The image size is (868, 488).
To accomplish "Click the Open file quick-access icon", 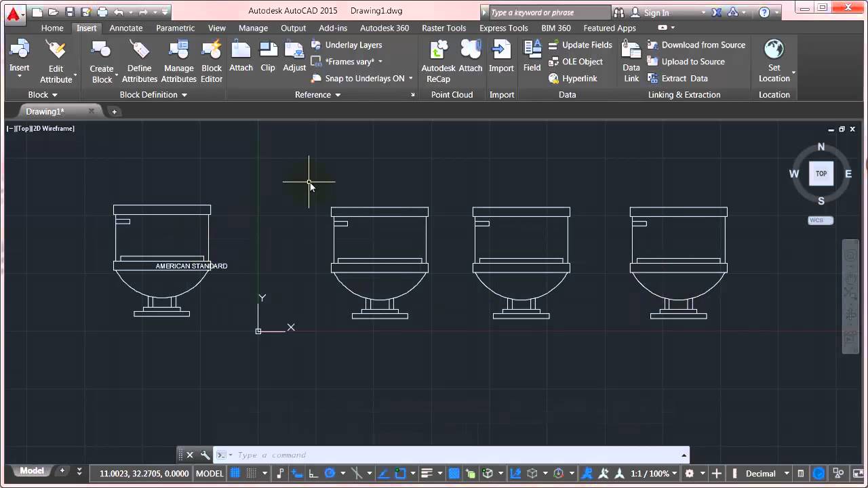I will (54, 12).
